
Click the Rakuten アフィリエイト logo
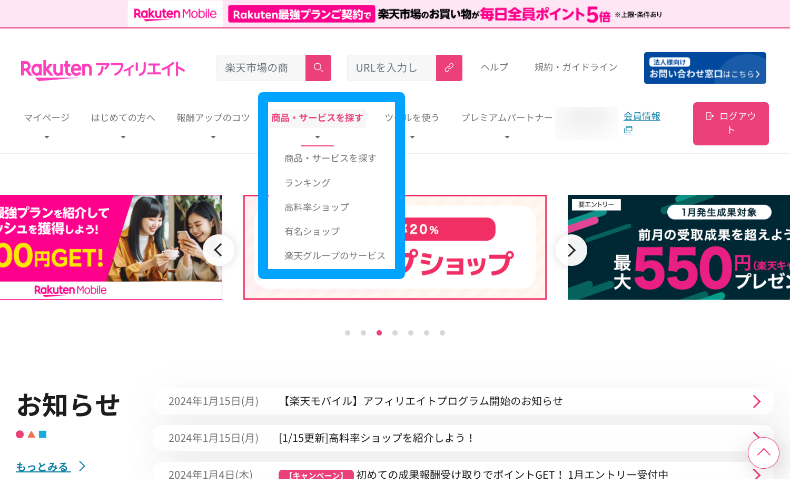click(x=103, y=69)
